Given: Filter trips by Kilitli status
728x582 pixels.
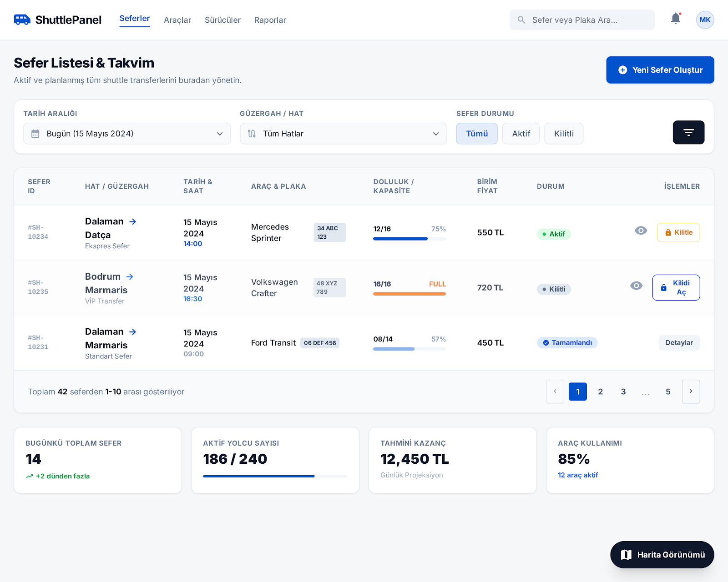Looking at the screenshot, I should click(563, 134).
